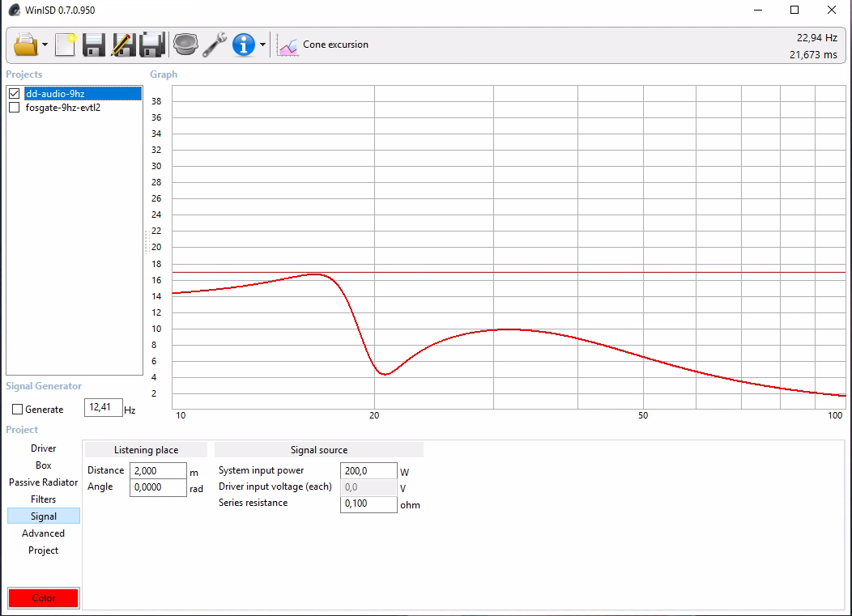Image resolution: width=852 pixels, height=616 pixels.
Task: Click the WinISD app icon in title bar
Action: [14, 10]
